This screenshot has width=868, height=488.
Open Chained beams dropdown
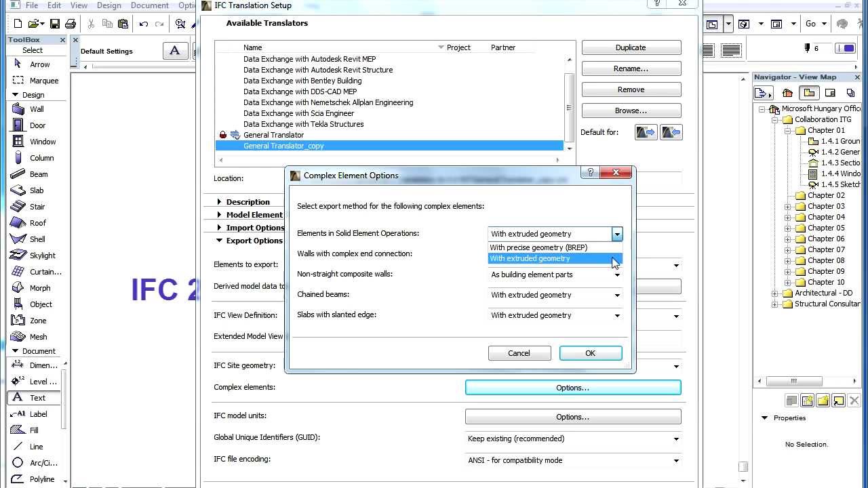point(555,295)
